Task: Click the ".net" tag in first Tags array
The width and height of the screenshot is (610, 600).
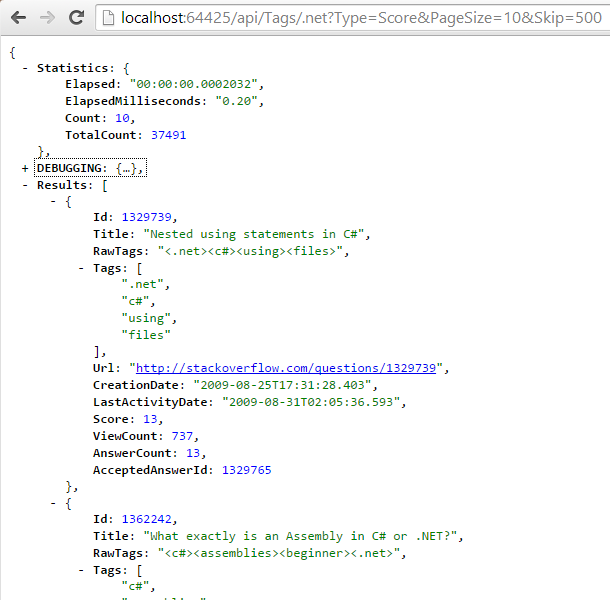Action: click(x=143, y=284)
